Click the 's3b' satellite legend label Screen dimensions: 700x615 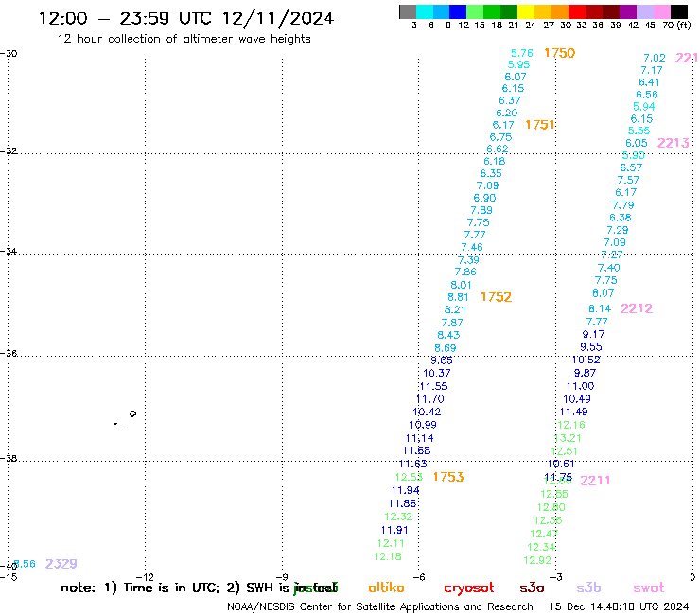(x=588, y=588)
